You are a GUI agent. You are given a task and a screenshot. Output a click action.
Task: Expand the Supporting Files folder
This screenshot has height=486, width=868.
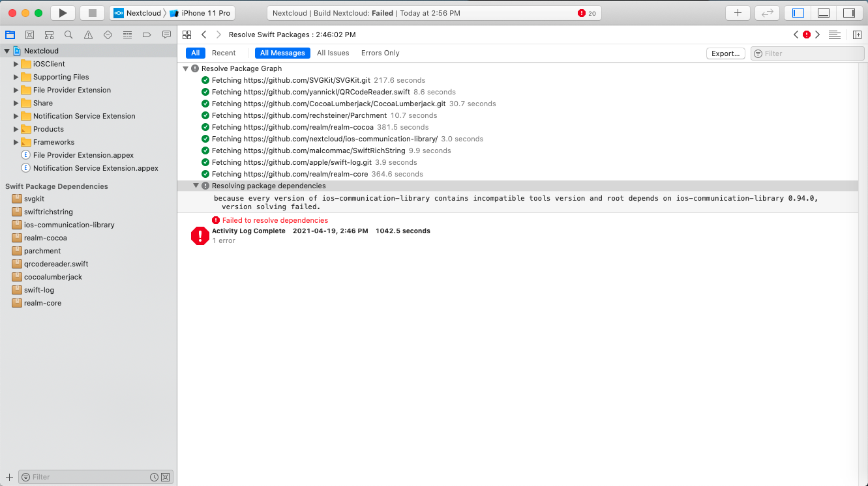16,77
